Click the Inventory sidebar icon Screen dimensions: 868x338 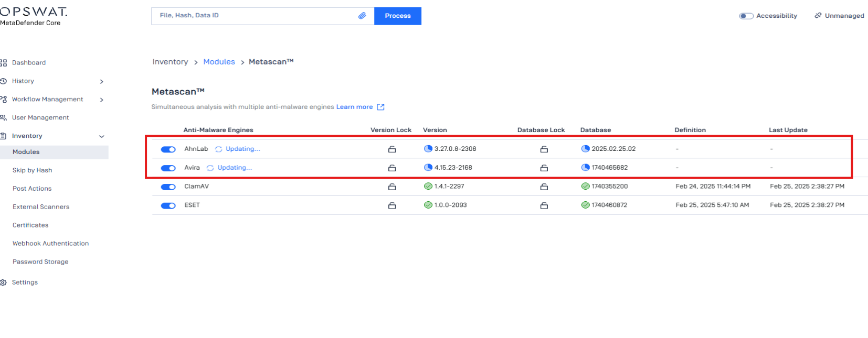tap(3, 136)
